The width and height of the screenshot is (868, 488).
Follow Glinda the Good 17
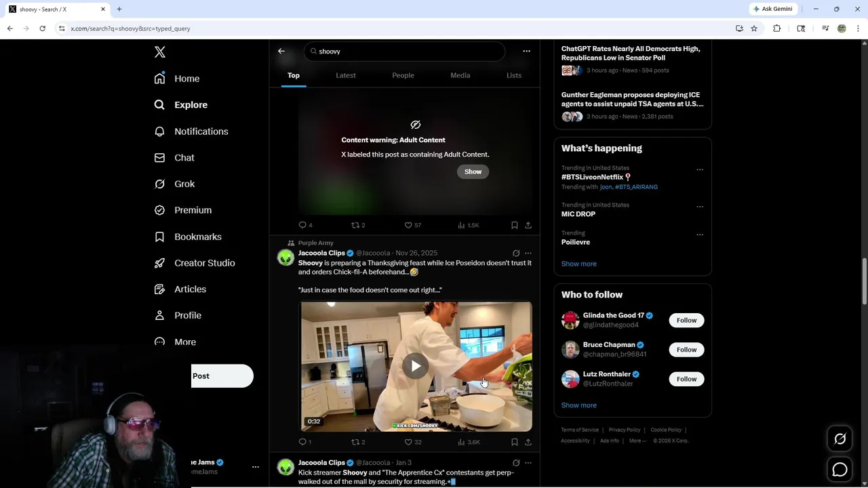(686, 320)
